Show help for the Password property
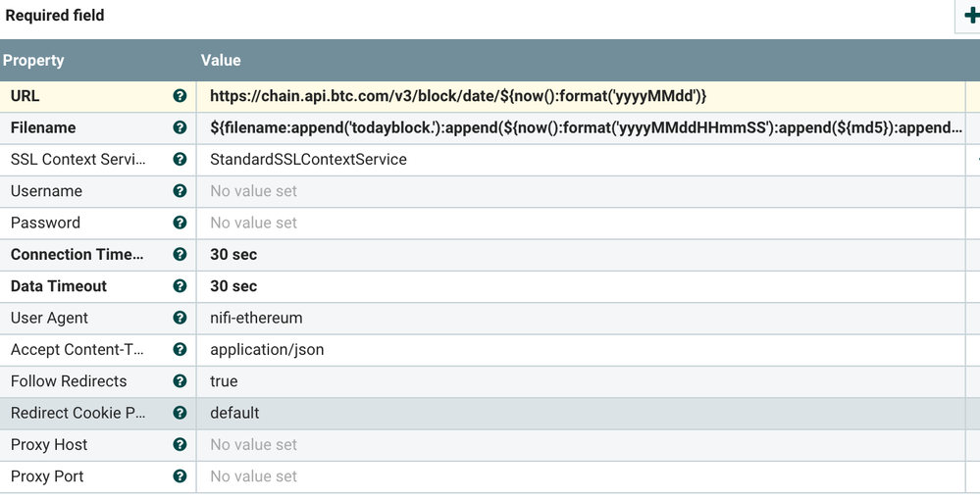 point(180,223)
